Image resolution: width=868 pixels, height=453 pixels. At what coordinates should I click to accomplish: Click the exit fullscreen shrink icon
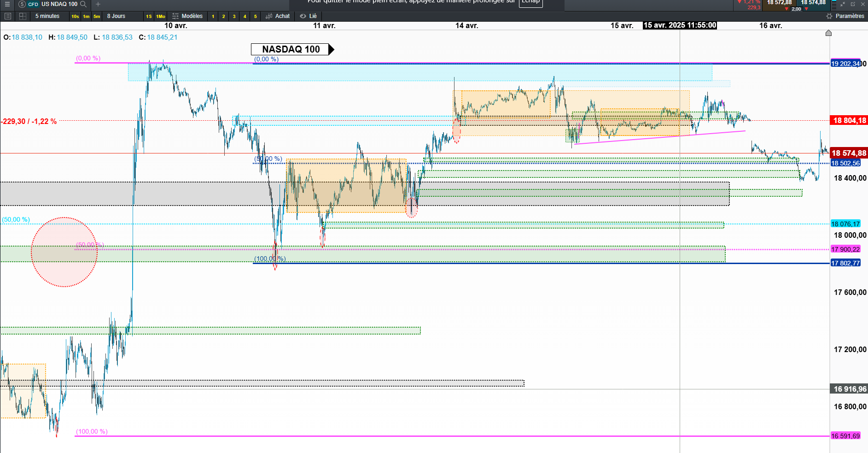click(x=843, y=4)
